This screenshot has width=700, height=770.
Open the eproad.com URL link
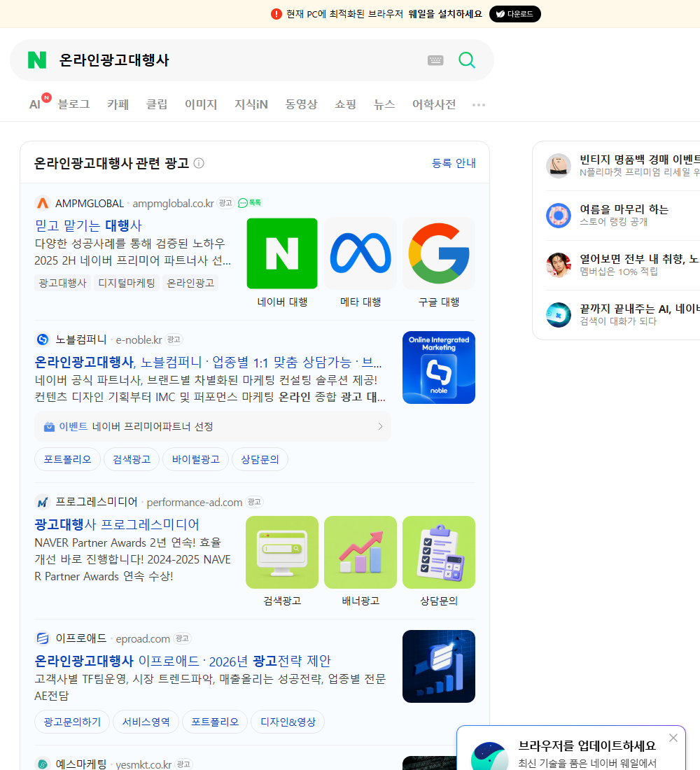click(143, 639)
